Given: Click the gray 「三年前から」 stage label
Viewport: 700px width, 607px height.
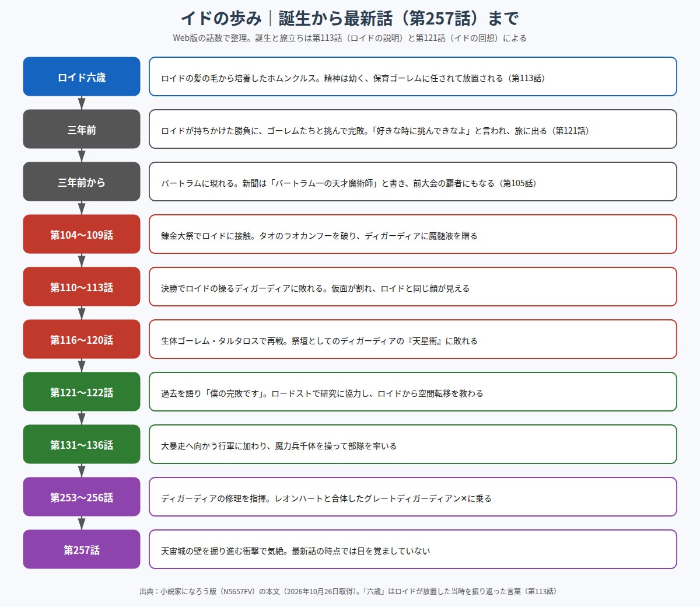Looking at the screenshot, I should (82, 182).
